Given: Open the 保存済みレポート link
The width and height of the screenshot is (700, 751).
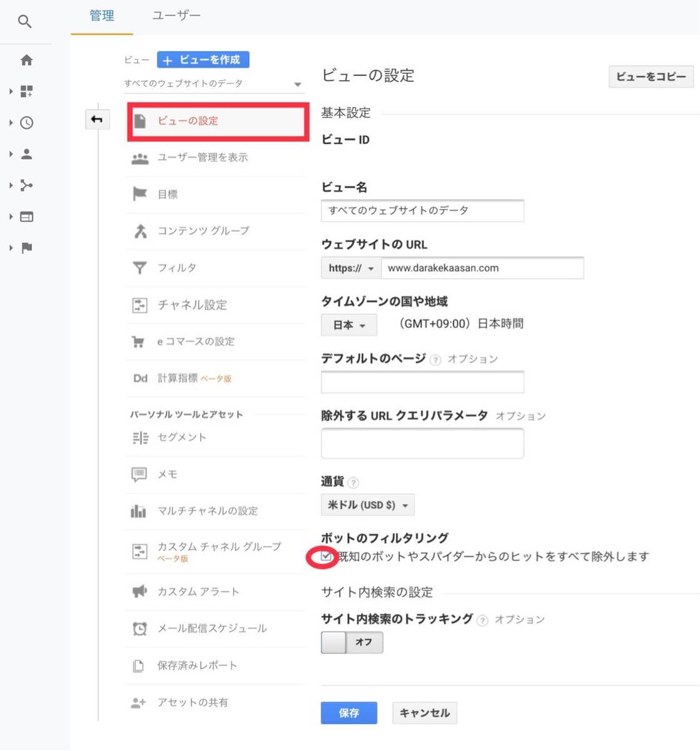Looking at the screenshot, I should pos(197,665).
